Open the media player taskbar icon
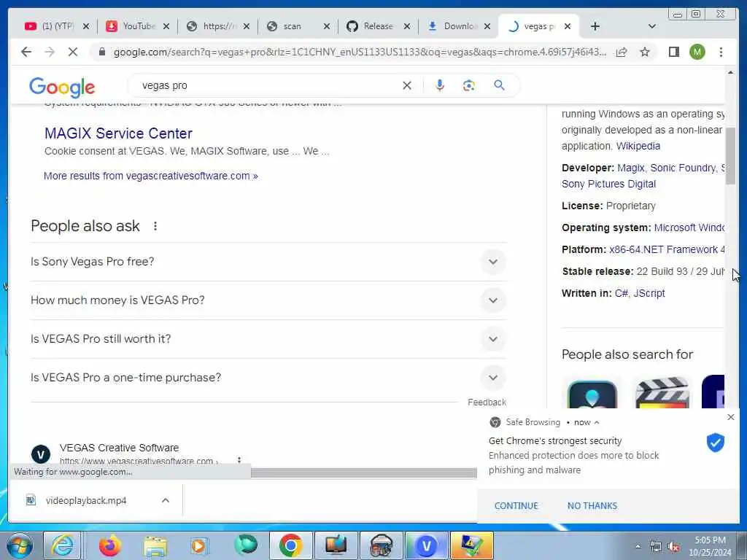 coord(198,545)
